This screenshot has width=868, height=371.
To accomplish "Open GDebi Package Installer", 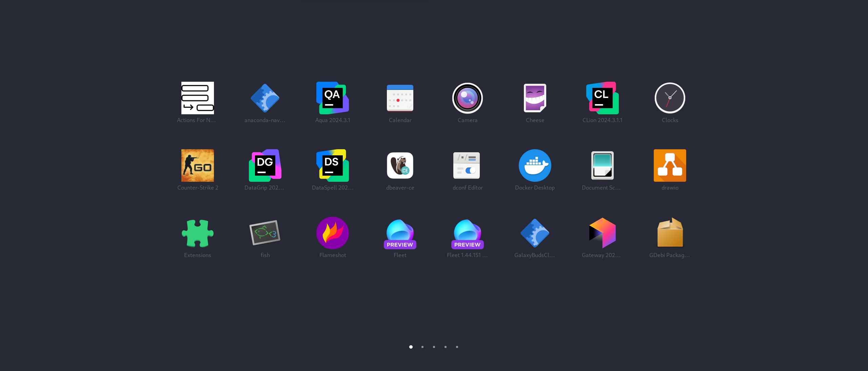I will [x=670, y=233].
